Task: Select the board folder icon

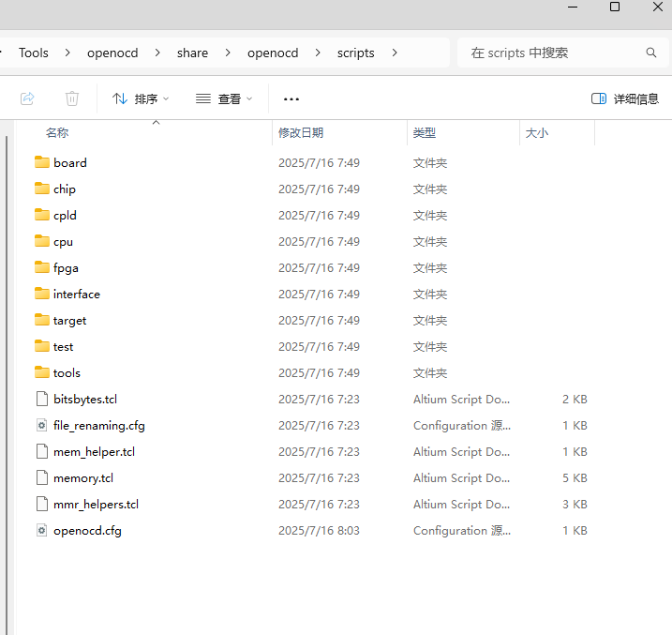Action: [x=42, y=162]
